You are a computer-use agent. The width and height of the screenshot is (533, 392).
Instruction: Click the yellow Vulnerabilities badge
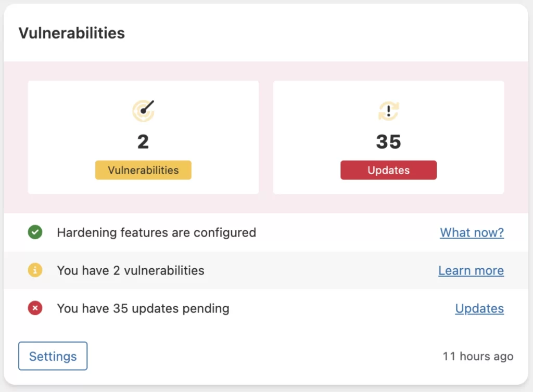(x=143, y=170)
